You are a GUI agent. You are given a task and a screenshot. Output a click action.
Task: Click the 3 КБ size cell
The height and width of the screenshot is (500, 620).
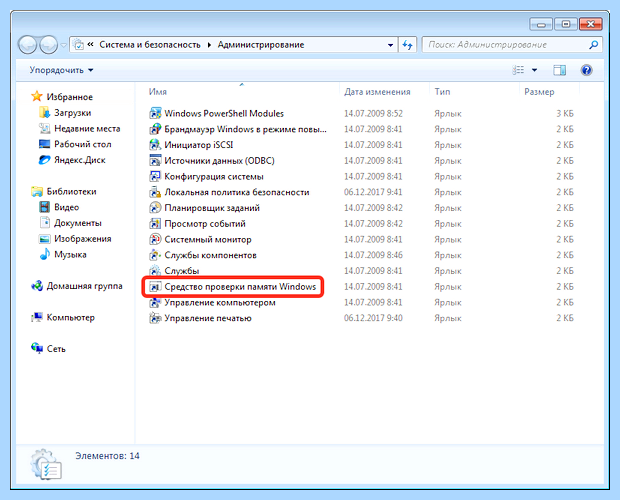click(x=565, y=113)
